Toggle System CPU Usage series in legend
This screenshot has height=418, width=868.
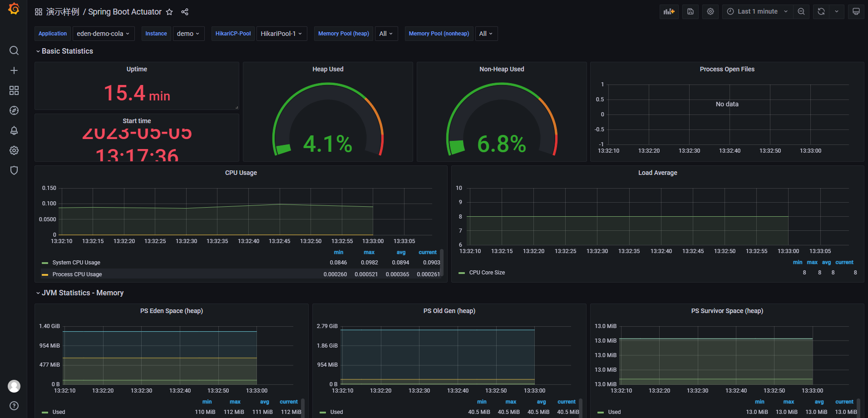pyautogui.click(x=76, y=263)
